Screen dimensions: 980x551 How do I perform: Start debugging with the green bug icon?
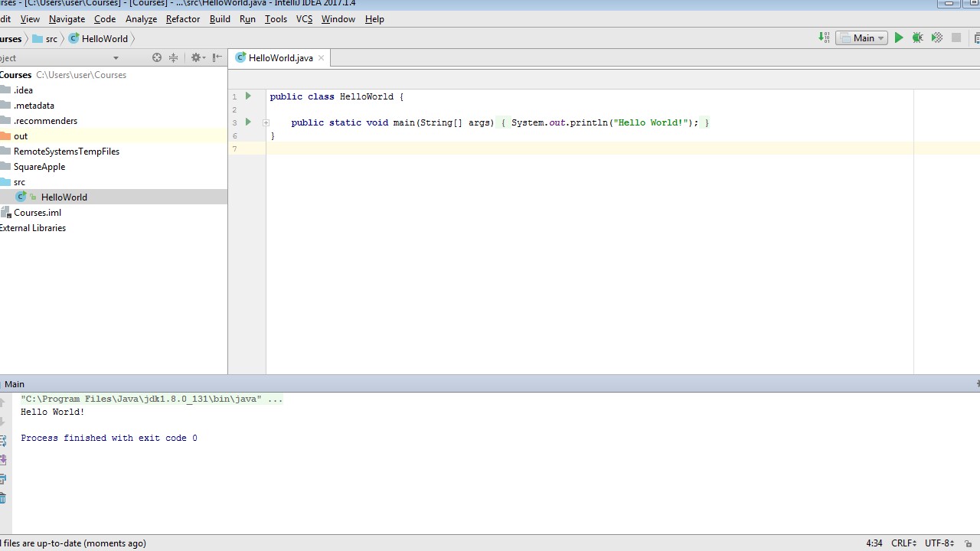coord(917,38)
